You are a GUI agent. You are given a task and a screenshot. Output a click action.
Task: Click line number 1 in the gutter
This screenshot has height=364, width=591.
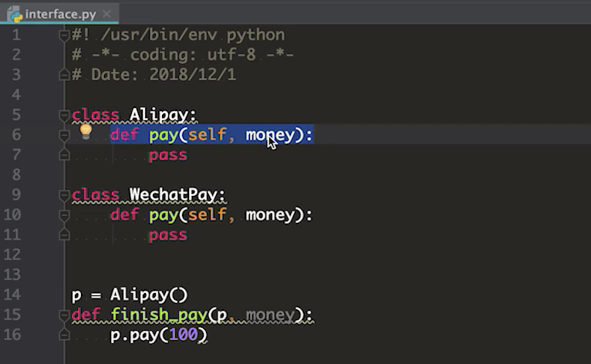pos(16,35)
